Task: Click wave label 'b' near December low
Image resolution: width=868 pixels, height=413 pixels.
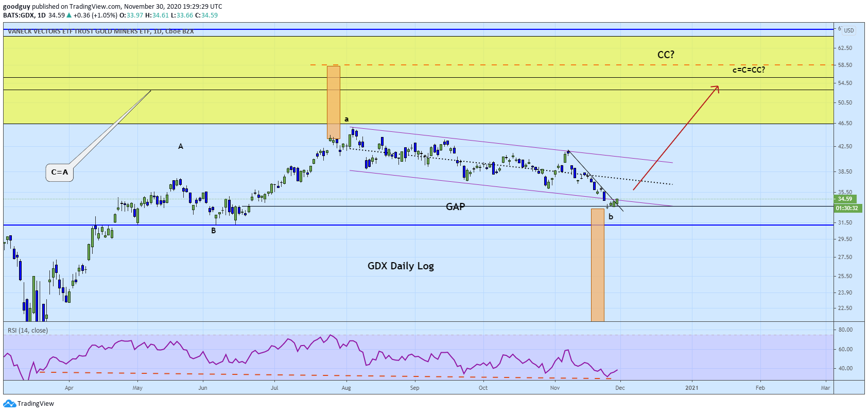Action: click(x=611, y=217)
